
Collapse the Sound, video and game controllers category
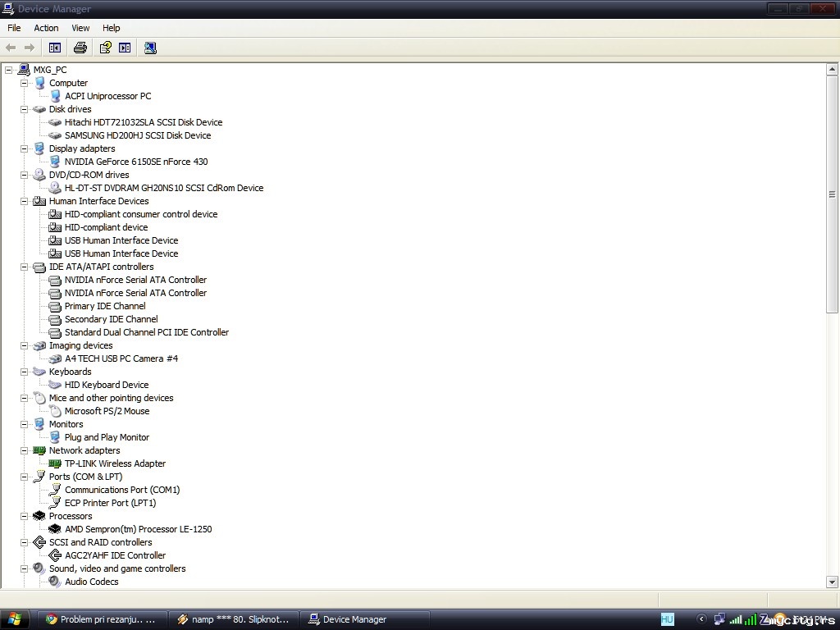coord(24,568)
